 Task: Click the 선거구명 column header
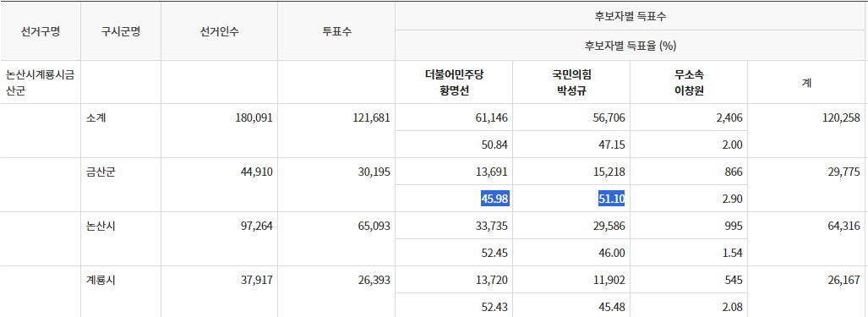(41, 31)
